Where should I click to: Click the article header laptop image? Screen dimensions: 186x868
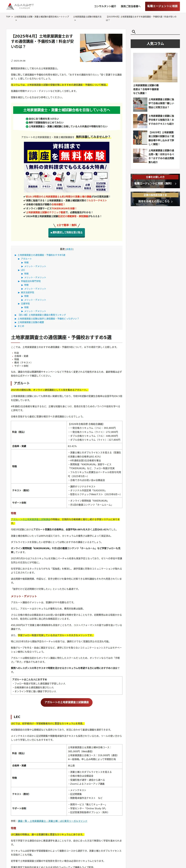101,48
